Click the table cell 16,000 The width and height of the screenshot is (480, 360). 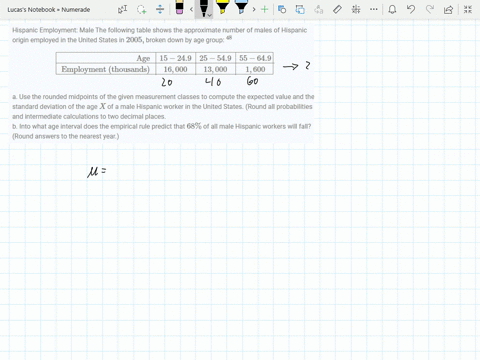pyautogui.click(x=175, y=69)
